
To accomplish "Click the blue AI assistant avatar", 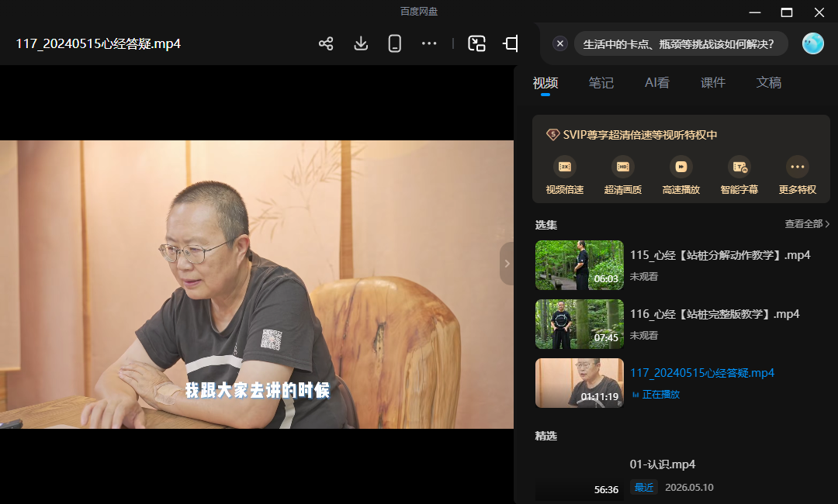I will 813,43.
